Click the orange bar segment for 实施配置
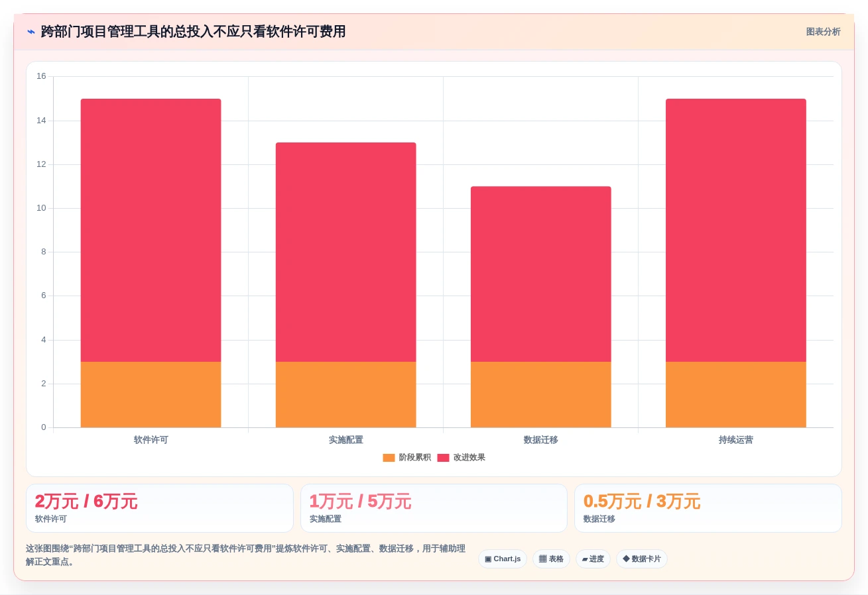The height and width of the screenshot is (595, 868). pyautogui.click(x=345, y=395)
